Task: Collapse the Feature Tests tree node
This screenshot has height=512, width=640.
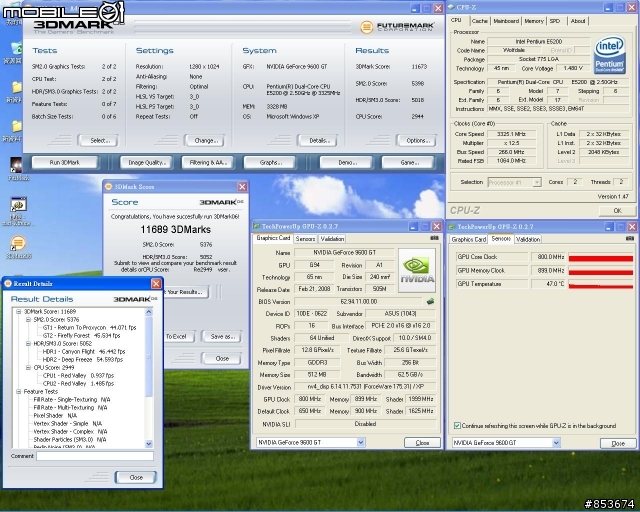Action: [x=19, y=392]
